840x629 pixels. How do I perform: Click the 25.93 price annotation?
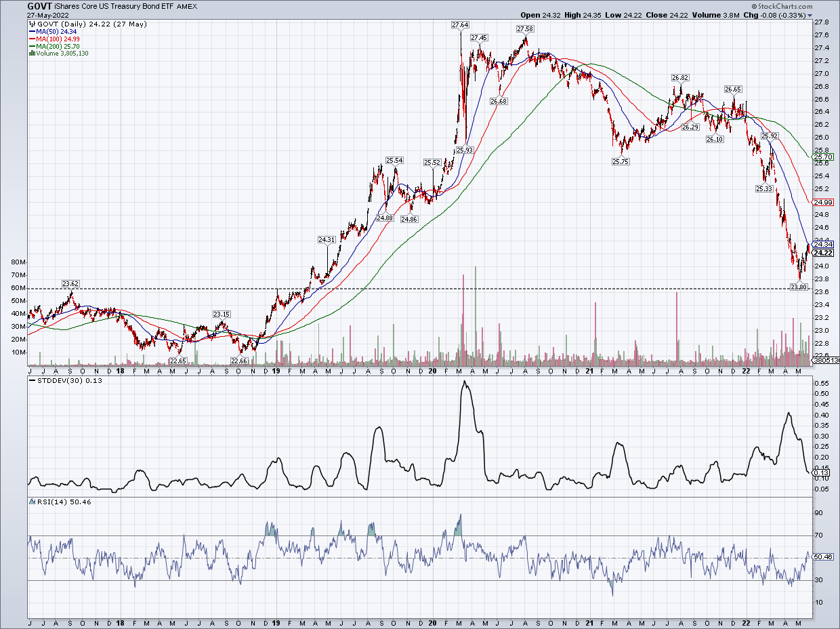click(x=464, y=150)
